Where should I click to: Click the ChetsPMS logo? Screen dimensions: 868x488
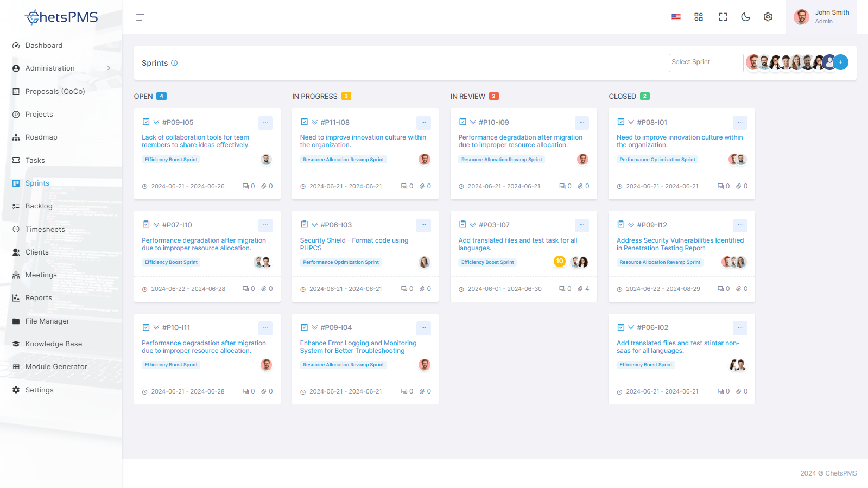click(61, 17)
